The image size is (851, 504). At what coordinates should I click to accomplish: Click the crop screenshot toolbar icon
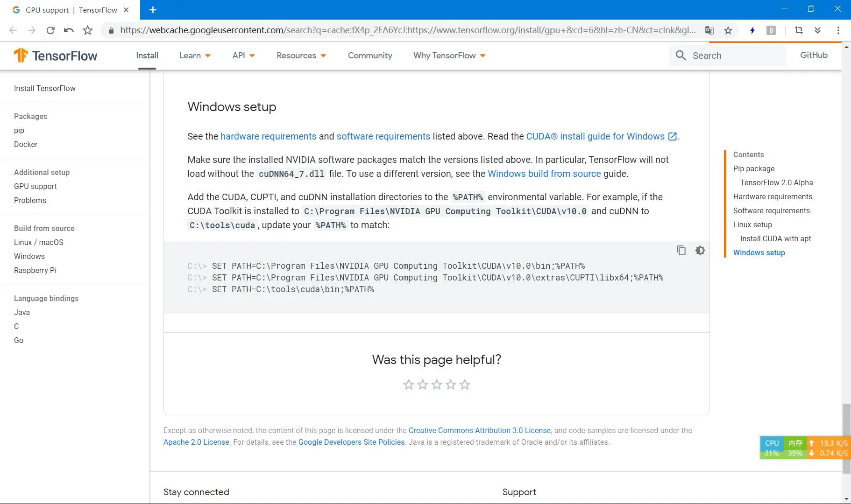coord(799,30)
